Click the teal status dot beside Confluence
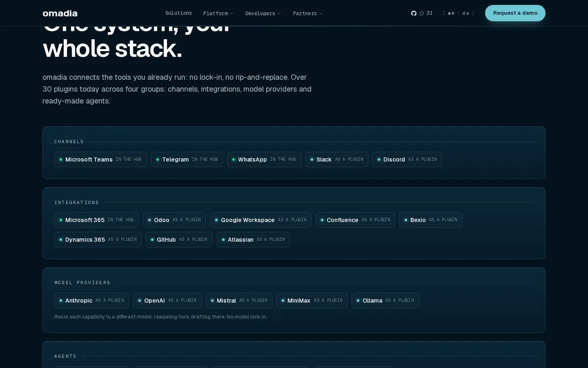Screen dimensions: 588x368 [322, 220]
